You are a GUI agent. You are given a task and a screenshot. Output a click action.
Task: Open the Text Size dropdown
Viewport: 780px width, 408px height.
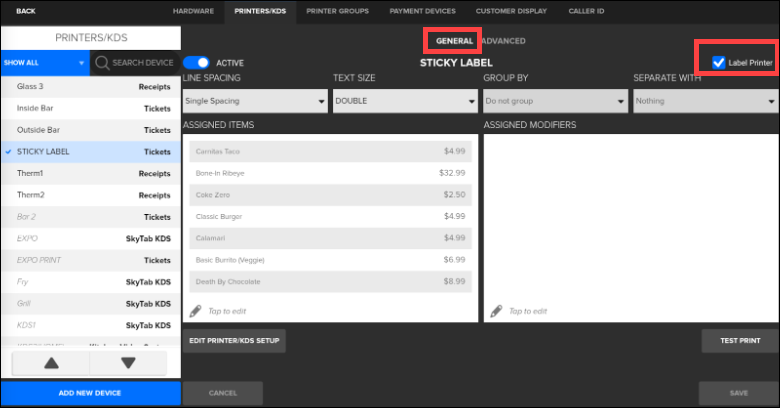405,101
